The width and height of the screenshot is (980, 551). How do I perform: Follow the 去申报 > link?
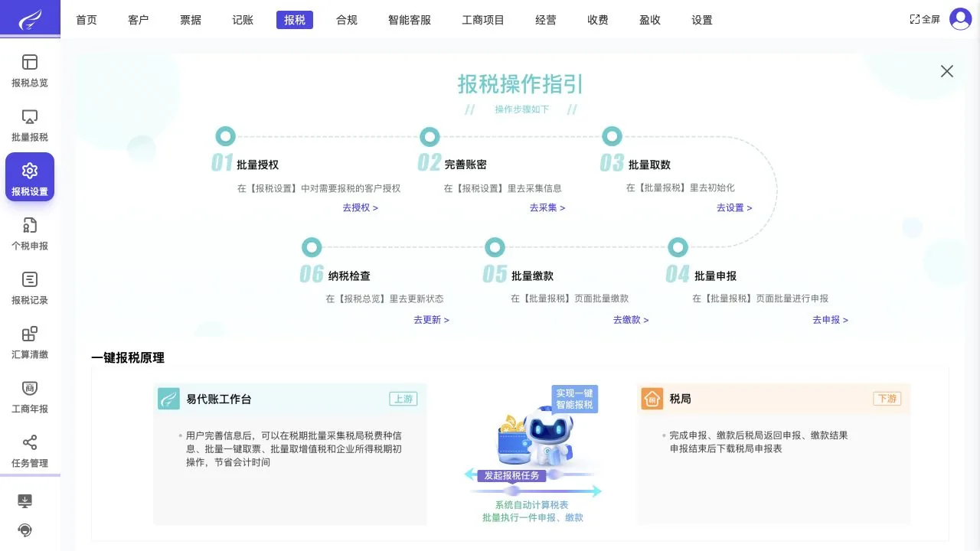click(x=830, y=320)
